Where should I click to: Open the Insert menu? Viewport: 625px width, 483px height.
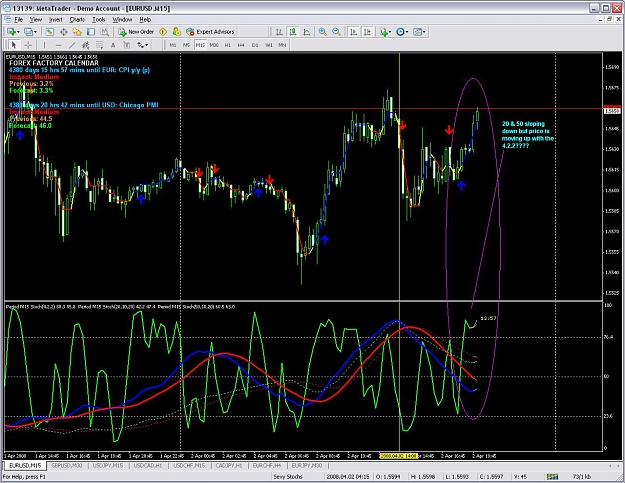pos(55,20)
